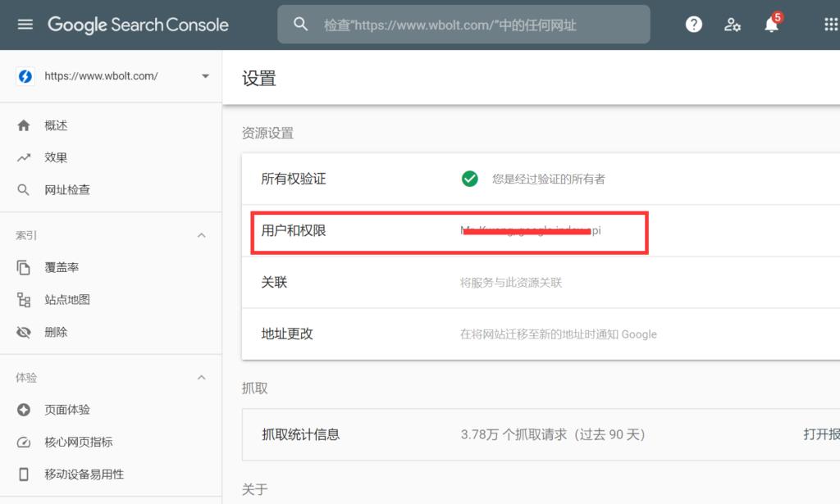The image size is (840, 504).
Task: Open the Google apps grid icon
Action: (x=832, y=24)
